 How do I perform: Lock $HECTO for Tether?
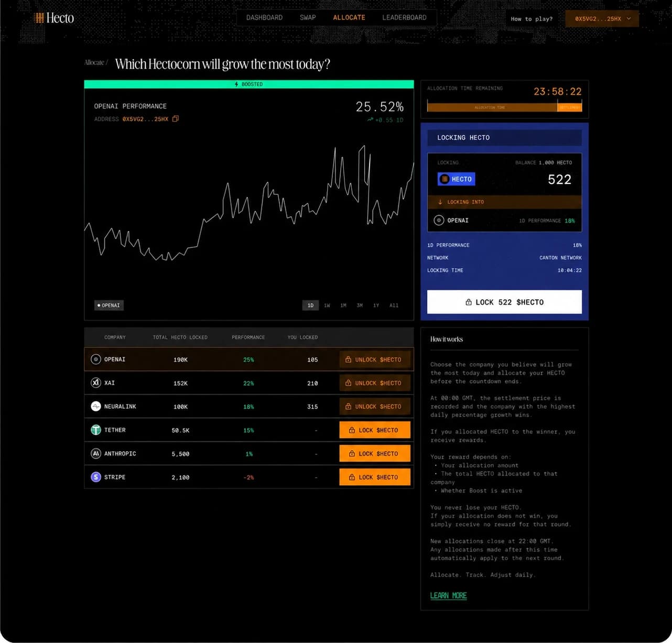click(x=375, y=430)
